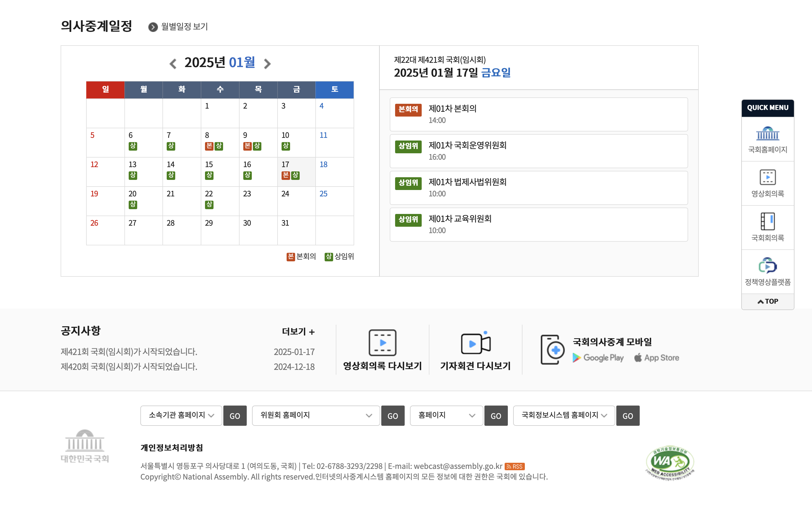Click the 월별일정 보기 arrow icon

[153, 27]
